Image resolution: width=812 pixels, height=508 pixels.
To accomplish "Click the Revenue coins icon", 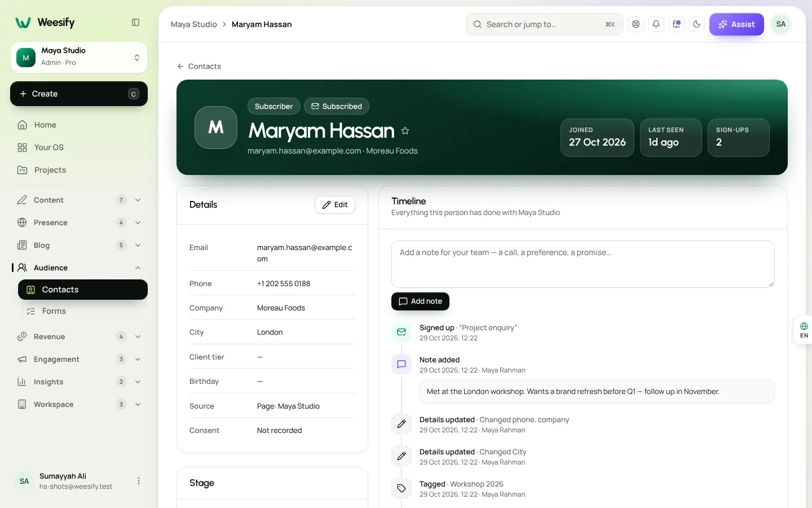I will coord(22,336).
